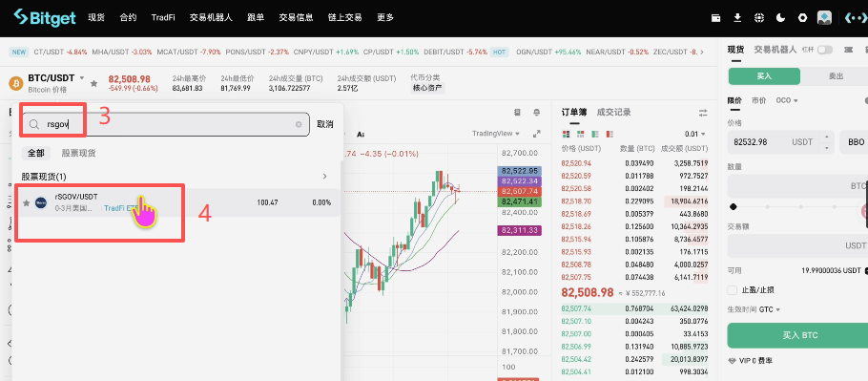This screenshot has width=868, height=381.
Task: Open the hexagon settings icon in header
Action: click(x=802, y=18)
